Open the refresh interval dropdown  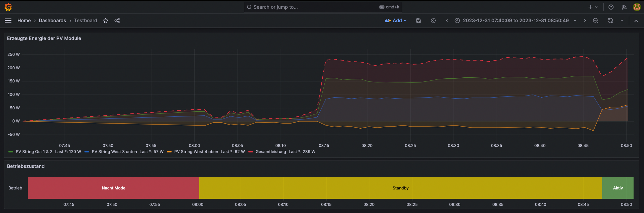coord(622,21)
